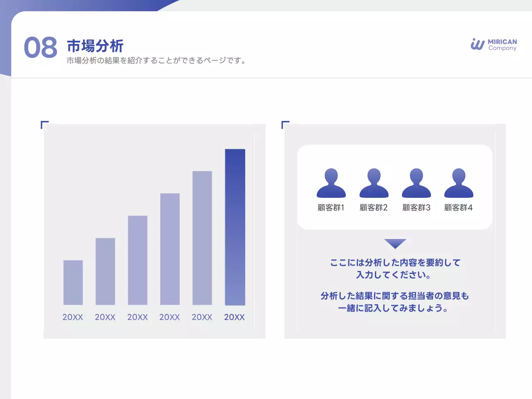The width and height of the screenshot is (532, 399).
Task: Select the 顧客群4 person icon
Action: [x=458, y=183]
